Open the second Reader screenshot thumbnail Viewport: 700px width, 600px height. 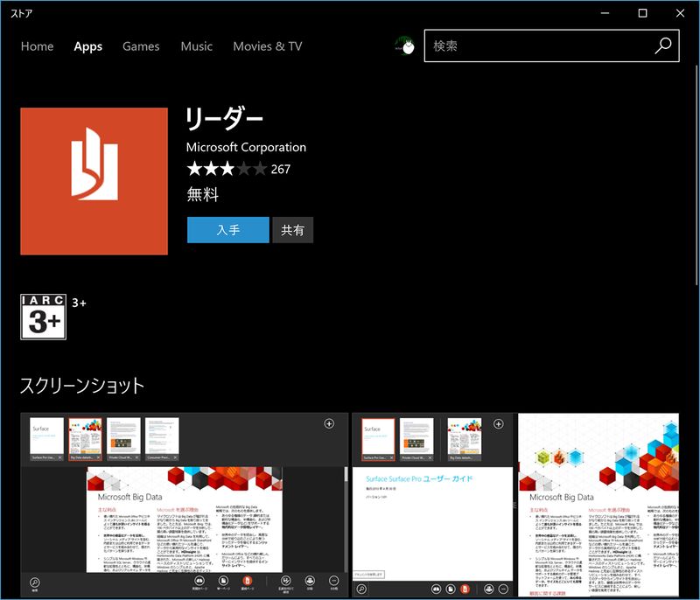[515, 505]
